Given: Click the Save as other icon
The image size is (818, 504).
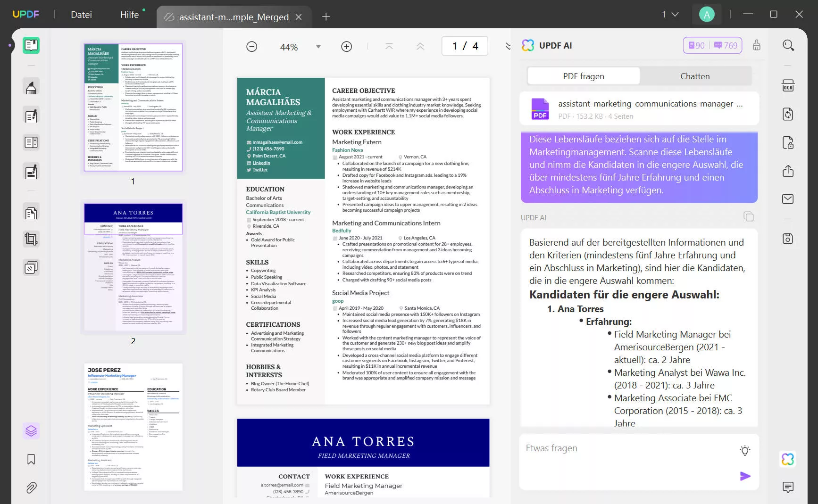Looking at the screenshot, I should 788,239.
